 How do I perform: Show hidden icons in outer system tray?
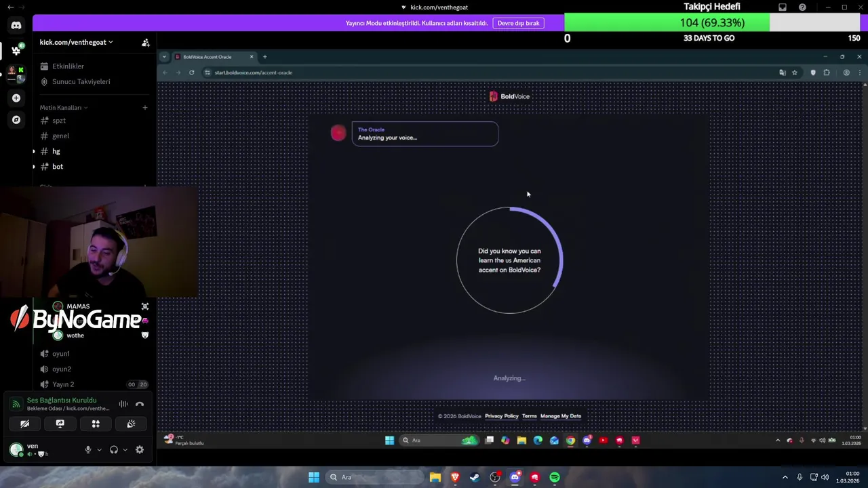785,477
